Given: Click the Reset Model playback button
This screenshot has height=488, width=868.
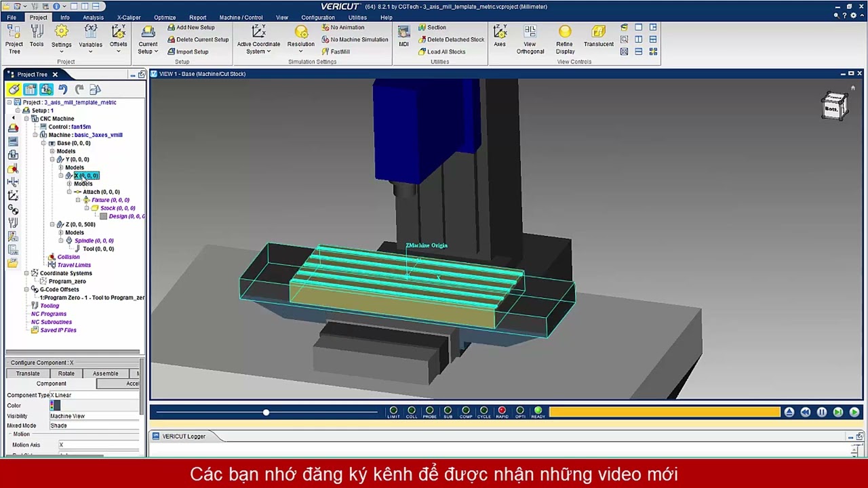Looking at the screenshot, I should click(789, 412).
